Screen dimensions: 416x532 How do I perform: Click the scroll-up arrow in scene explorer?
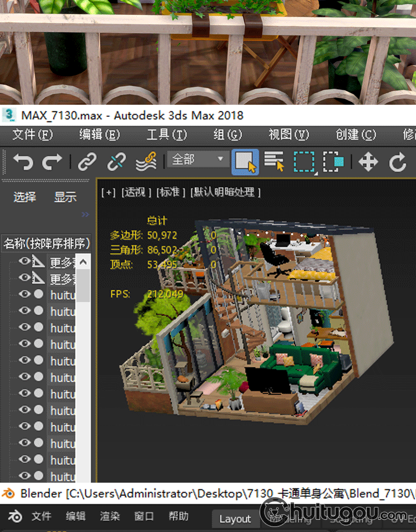(x=83, y=262)
